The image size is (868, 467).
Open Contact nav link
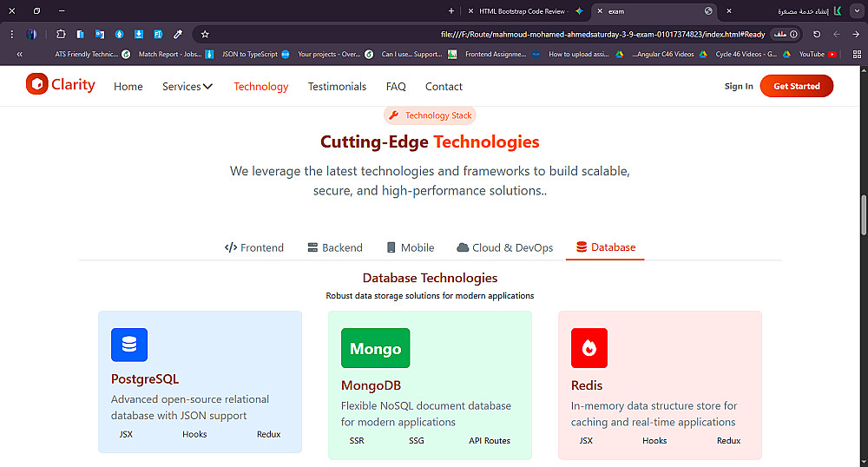(x=444, y=86)
